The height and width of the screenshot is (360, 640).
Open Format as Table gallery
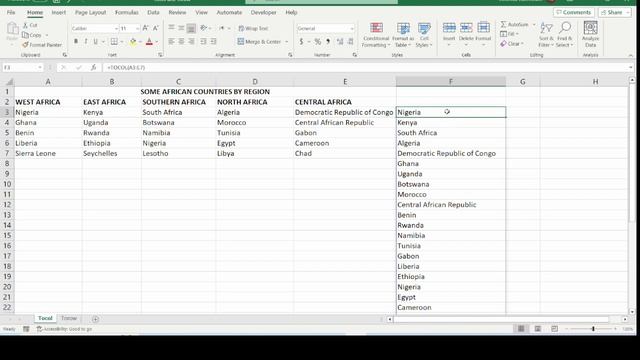click(x=403, y=34)
